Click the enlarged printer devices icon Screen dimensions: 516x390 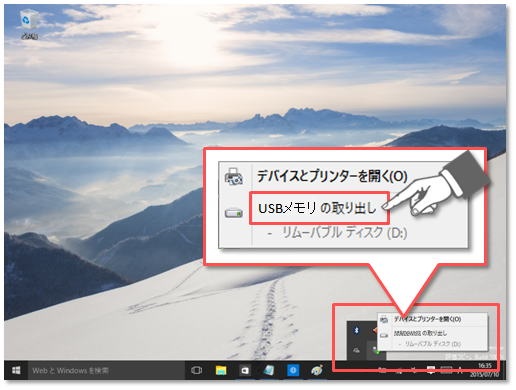pos(234,176)
